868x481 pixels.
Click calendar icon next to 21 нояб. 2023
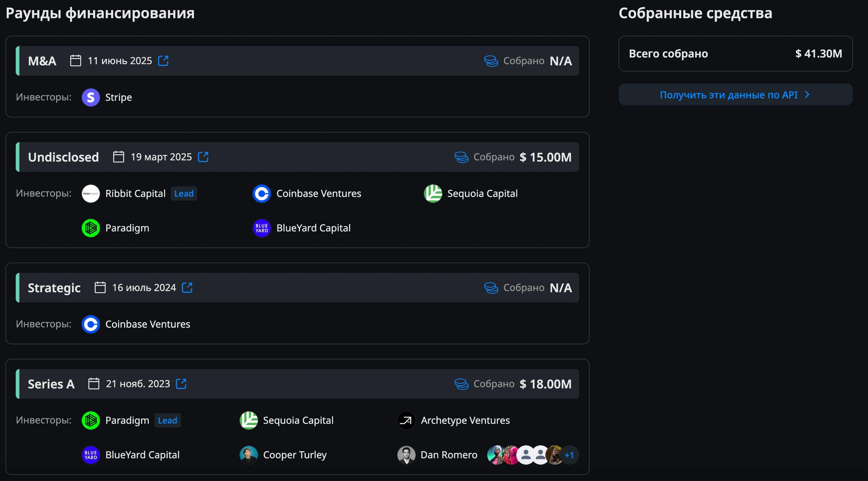click(94, 384)
